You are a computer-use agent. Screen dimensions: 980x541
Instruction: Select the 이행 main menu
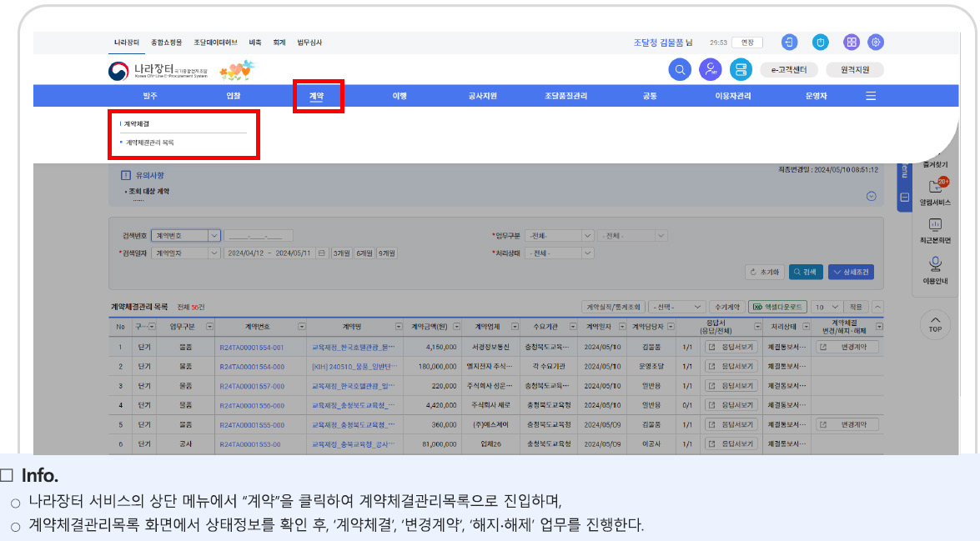(x=400, y=96)
